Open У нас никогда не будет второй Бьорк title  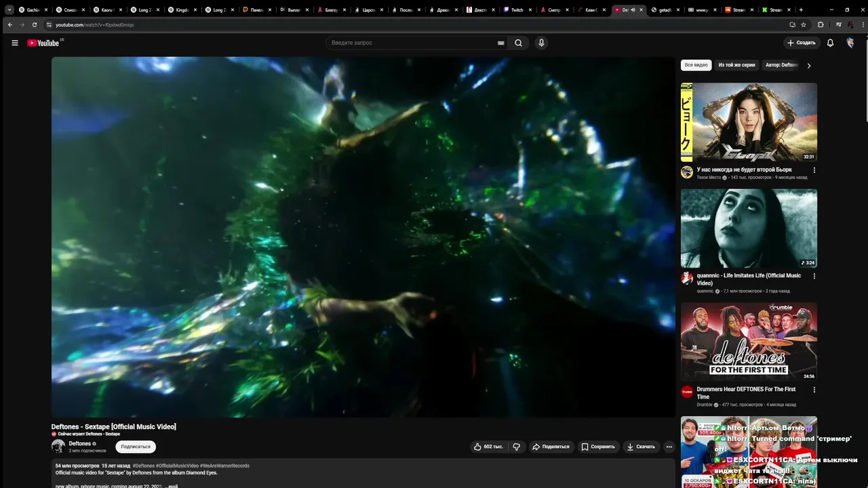tap(744, 169)
